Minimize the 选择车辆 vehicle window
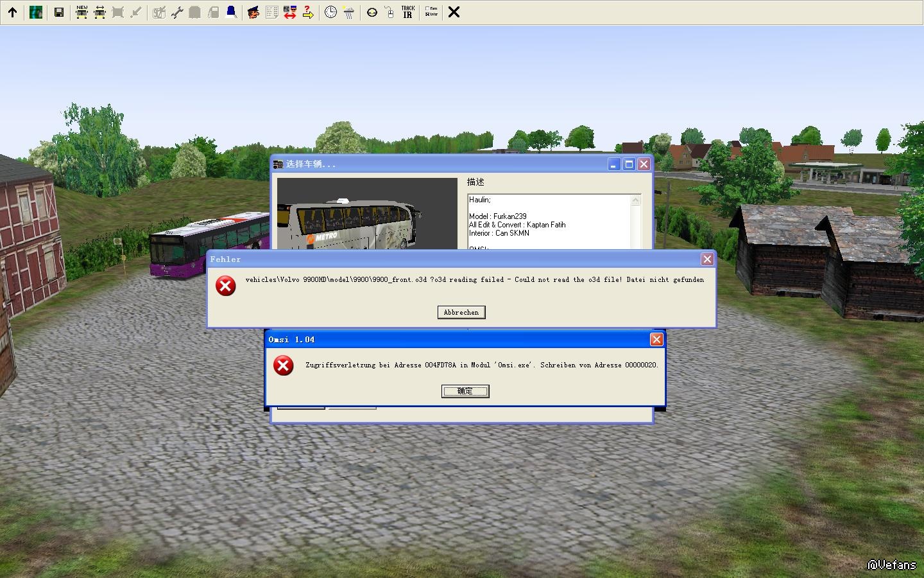This screenshot has width=924, height=578. pos(613,164)
